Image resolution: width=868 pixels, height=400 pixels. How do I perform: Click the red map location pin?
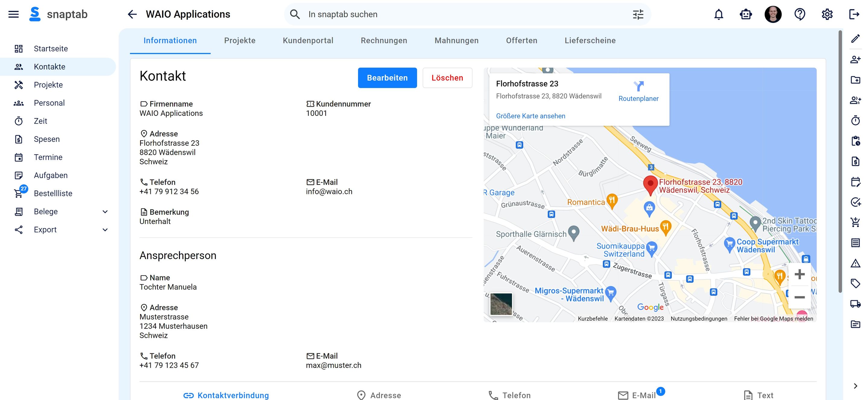[x=650, y=185]
